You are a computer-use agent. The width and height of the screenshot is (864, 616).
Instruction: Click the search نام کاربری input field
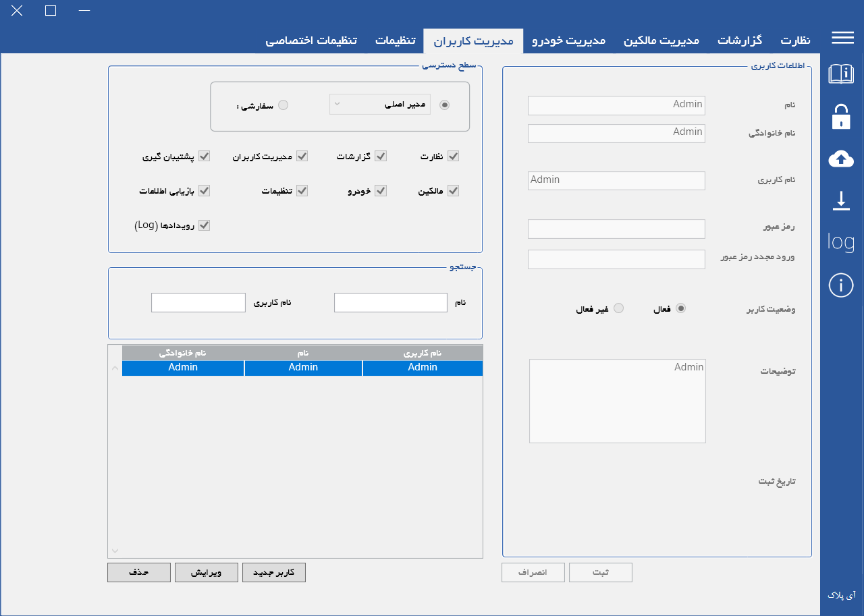(198, 302)
